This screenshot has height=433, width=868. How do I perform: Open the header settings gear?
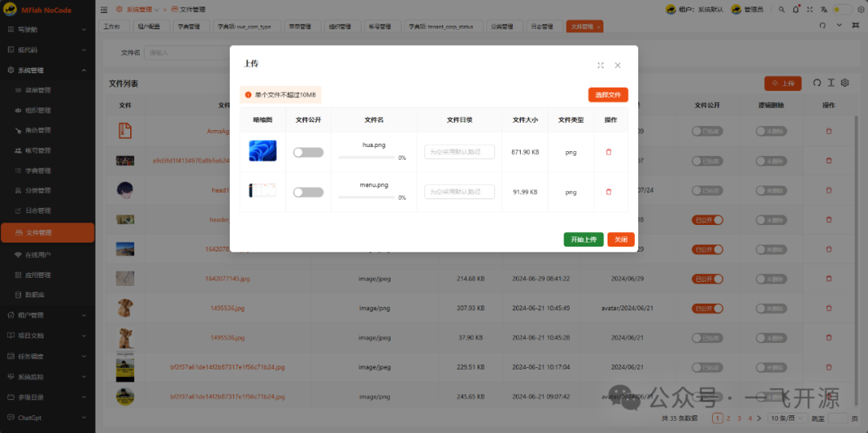pos(862,10)
